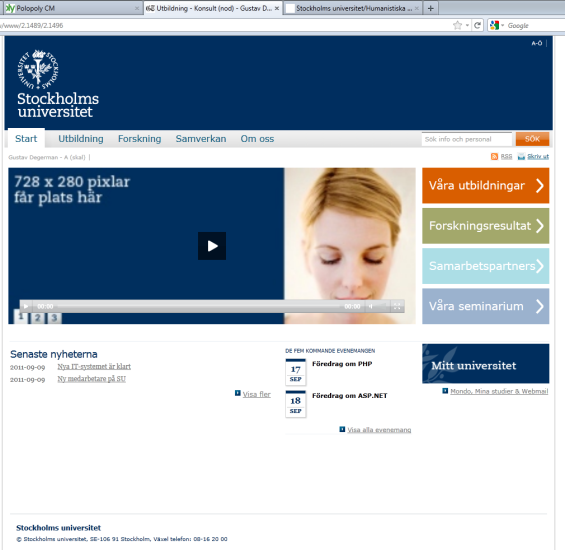Click the orange SÖK button
The image size is (565, 550).
[x=532, y=139]
